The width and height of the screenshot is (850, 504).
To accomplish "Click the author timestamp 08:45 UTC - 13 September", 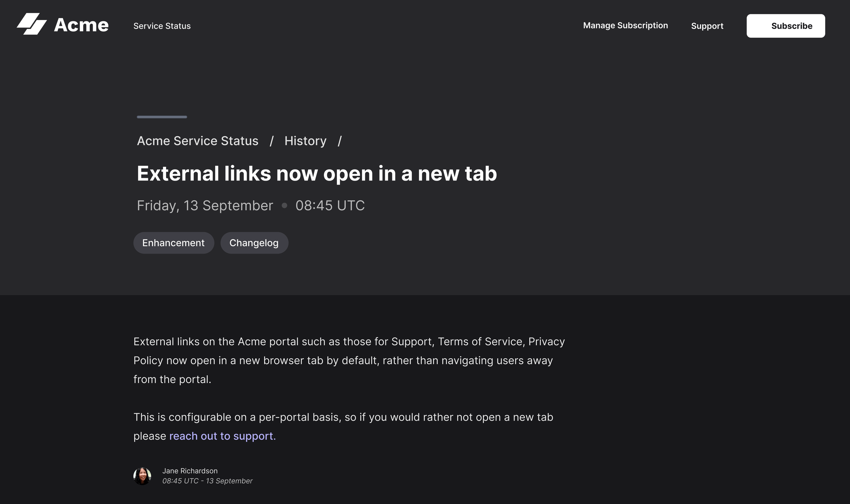I will click(x=207, y=481).
